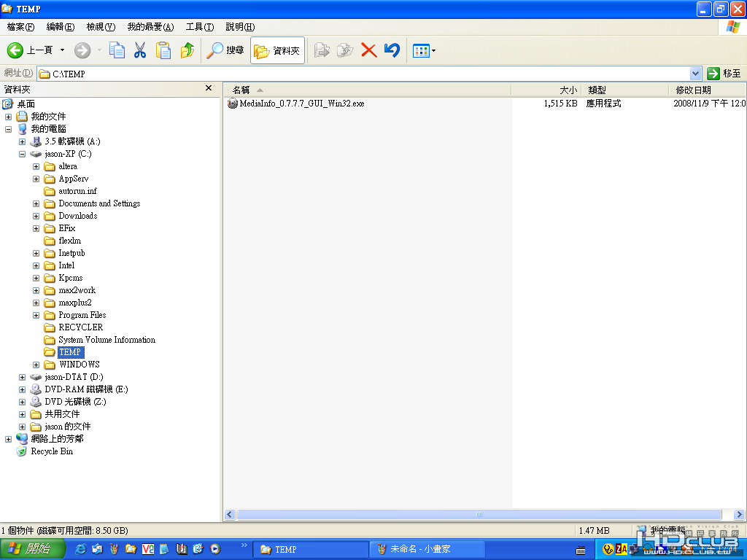The image size is (747, 560).
Task: Click the horizontal scrollbar thumb
Action: click(479, 514)
